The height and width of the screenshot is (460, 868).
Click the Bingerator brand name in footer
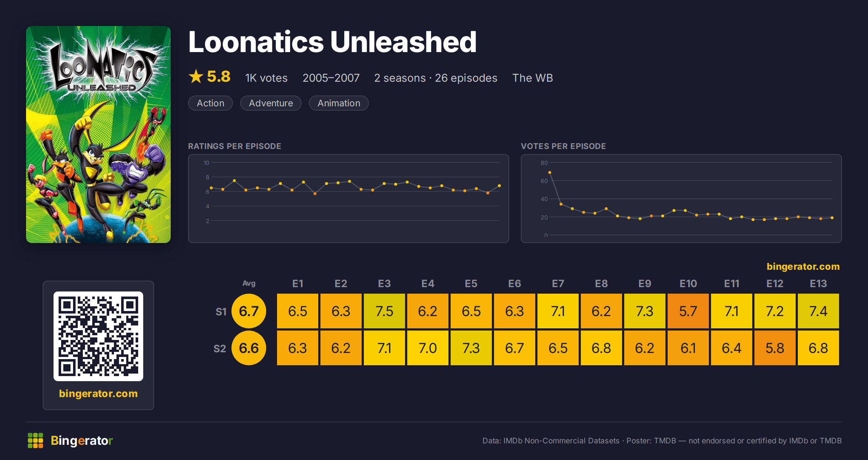click(x=82, y=440)
